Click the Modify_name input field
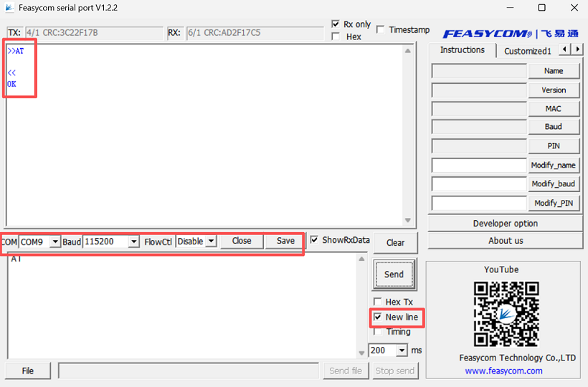This screenshot has height=387, width=588. pyautogui.click(x=479, y=166)
